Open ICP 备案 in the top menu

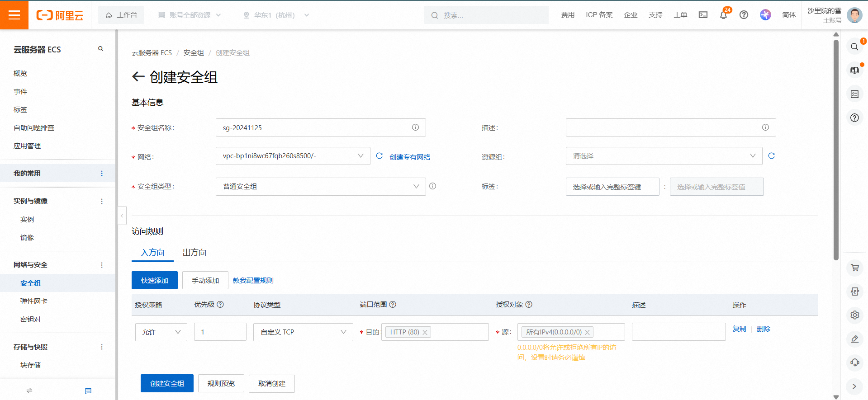pos(599,15)
